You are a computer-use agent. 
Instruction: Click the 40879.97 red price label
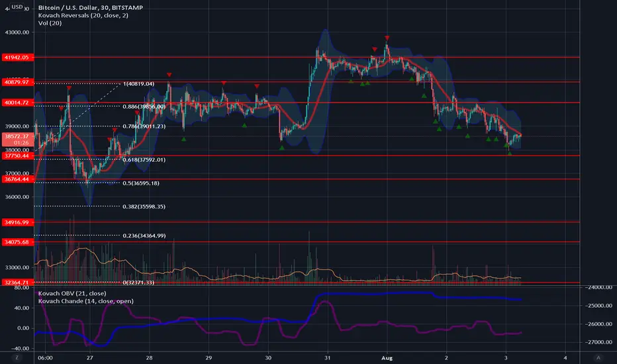pyautogui.click(x=18, y=82)
